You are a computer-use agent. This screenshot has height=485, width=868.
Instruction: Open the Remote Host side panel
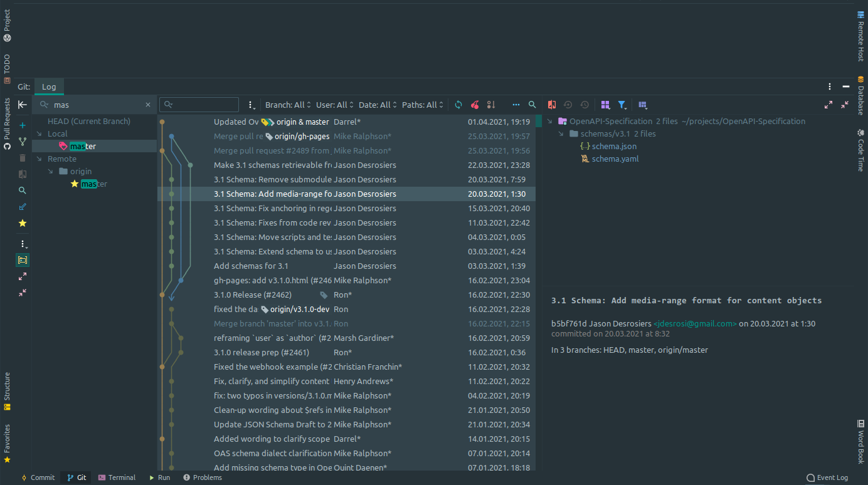click(860, 35)
